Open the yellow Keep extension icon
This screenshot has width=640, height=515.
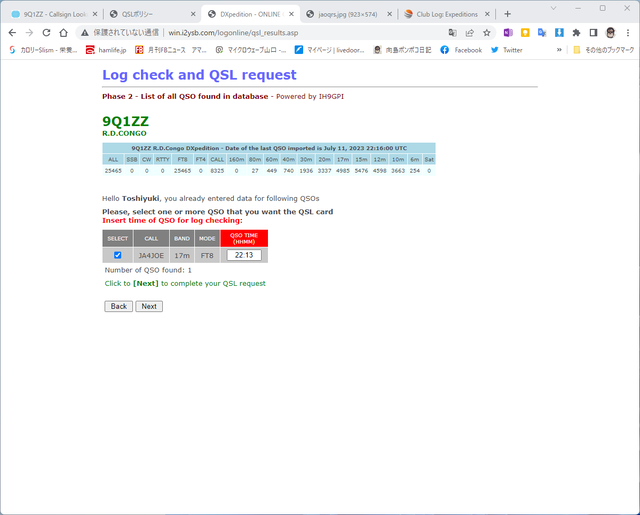[525, 33]
